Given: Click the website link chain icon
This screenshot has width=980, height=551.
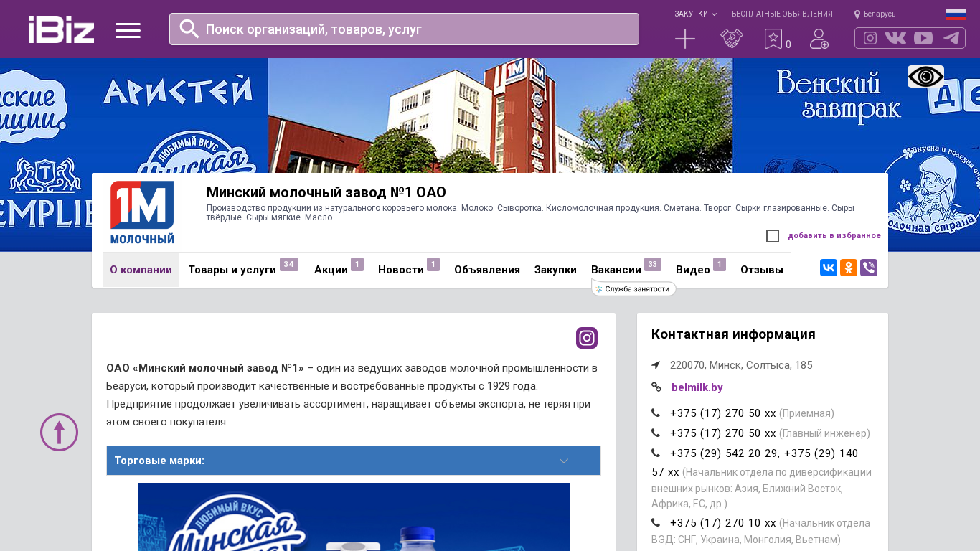Looking at the screenshot, I should 656,387.
